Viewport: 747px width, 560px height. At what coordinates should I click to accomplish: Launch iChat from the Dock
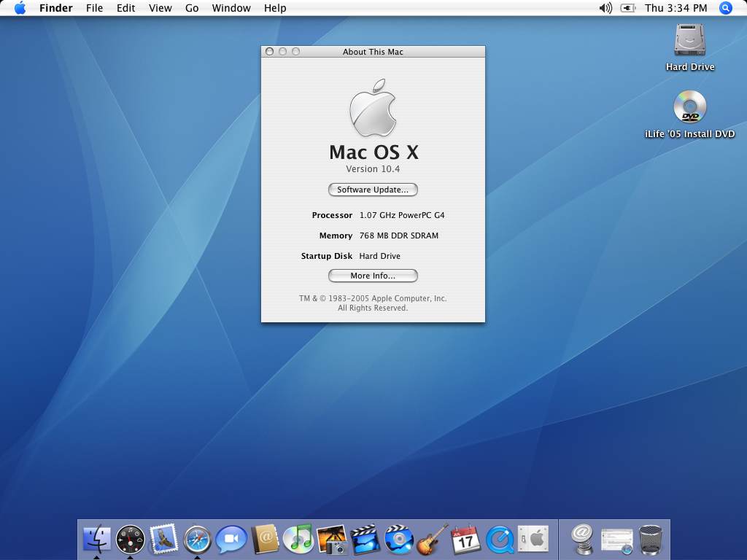[231, 540]
